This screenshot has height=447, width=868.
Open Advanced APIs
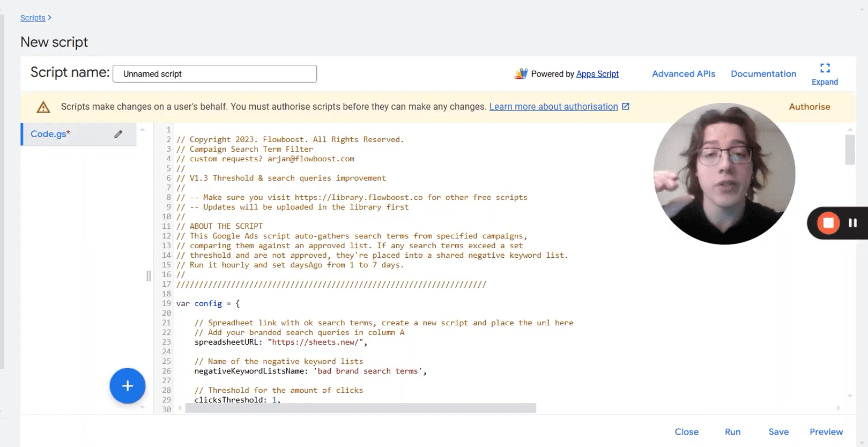click(x=684, y=74)
